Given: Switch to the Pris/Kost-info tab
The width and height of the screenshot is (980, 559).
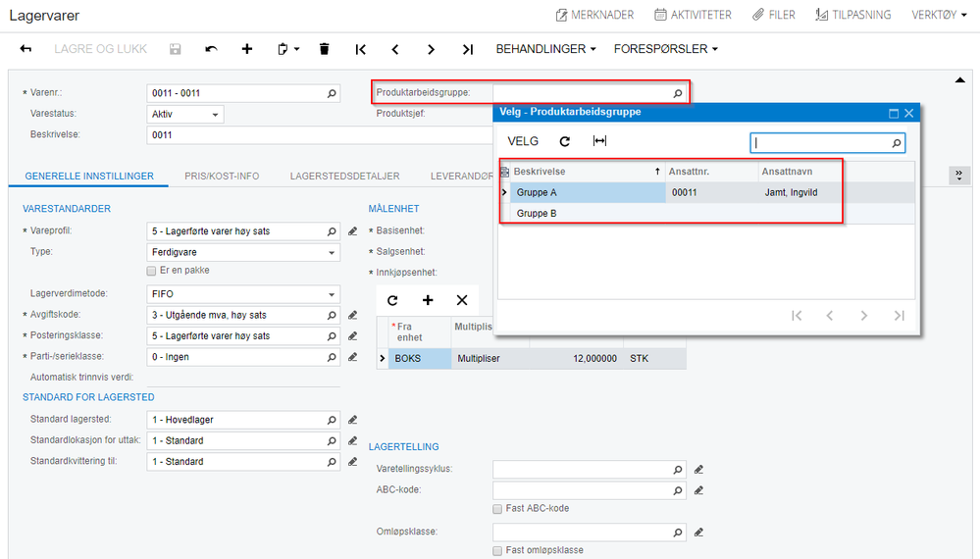Looking at the screenshot, I should (222, 177).
